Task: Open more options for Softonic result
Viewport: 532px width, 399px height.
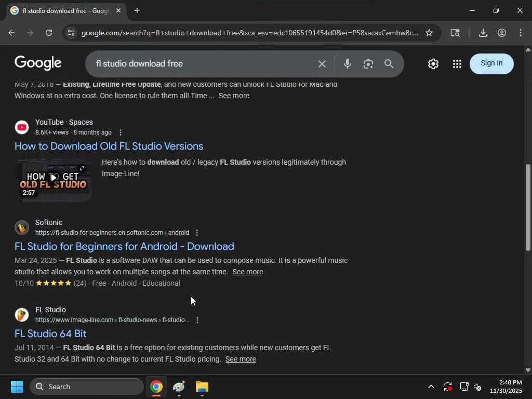Action: pyautogui.click(x=197, y=233)
